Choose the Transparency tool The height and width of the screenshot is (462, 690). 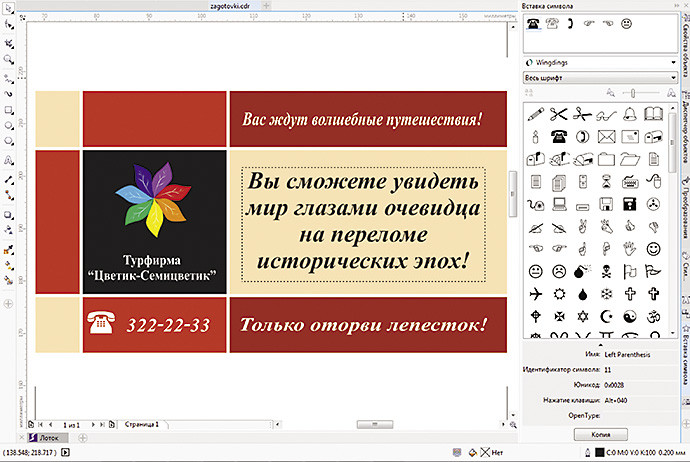click(8, 230)
